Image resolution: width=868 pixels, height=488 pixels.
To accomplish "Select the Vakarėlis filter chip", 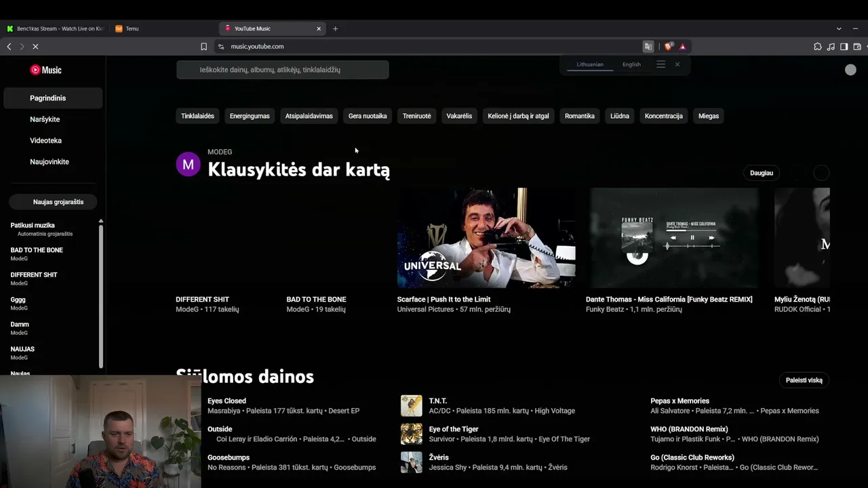I will (x=459, y=116).
